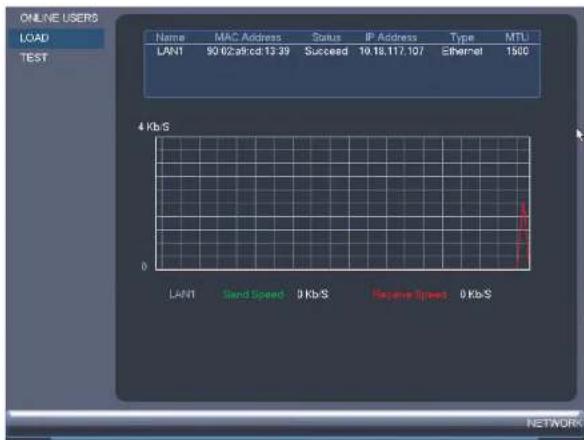This screenshot has width=584, height=440.
Task: Click the Name column header
Action: point(170,37)
